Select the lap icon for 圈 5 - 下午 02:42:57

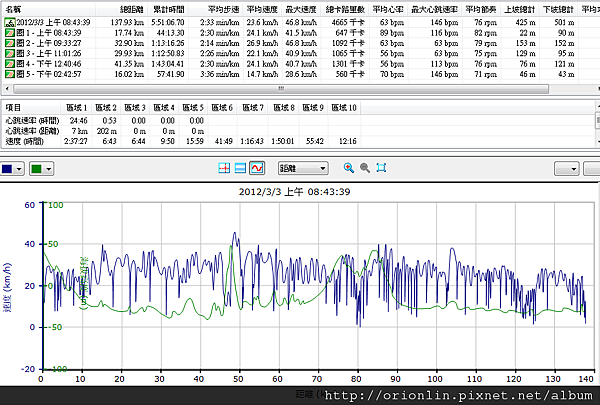(x=10, y=74)
